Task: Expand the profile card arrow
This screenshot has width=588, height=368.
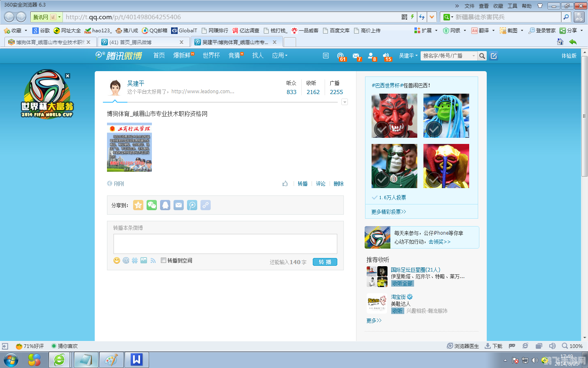Action: click(x=345, y=102)
